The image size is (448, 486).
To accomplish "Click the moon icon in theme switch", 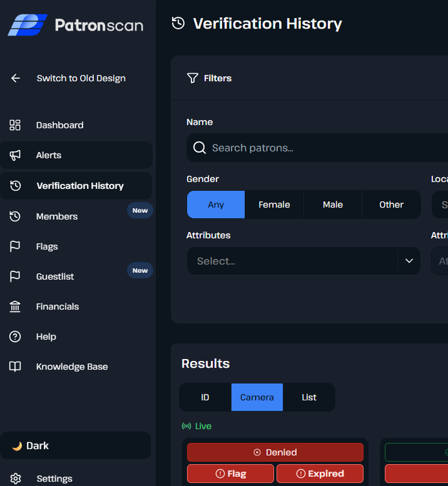I will point(17,446).
